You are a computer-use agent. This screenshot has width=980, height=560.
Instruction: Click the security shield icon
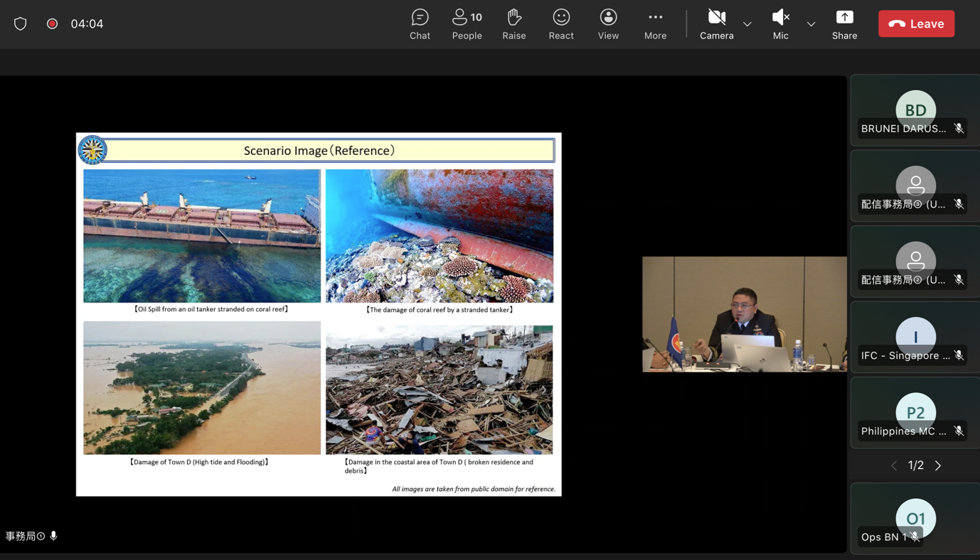point(21,24)
